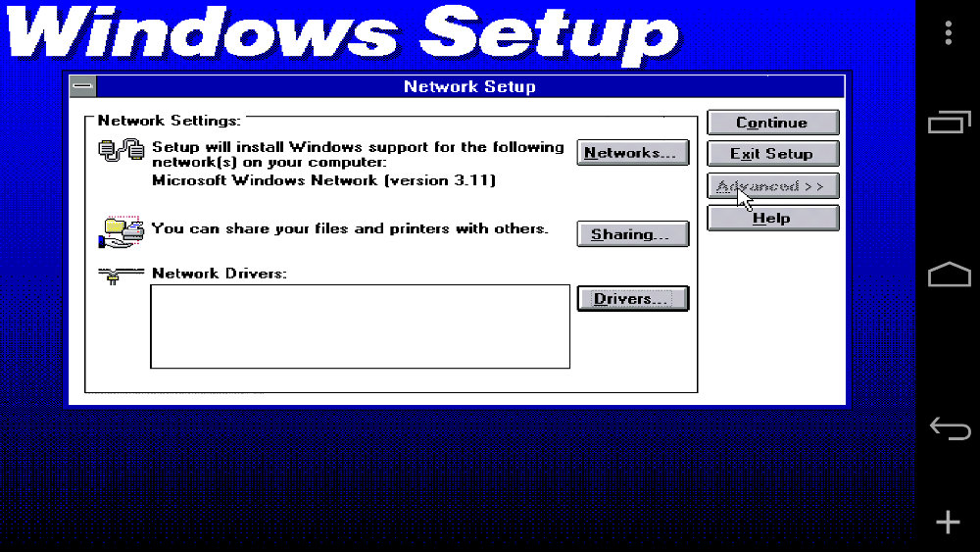This screenshot has height=552, width=980.
Task: Click the Drivers... button
Action: pyautogui.click(x=632, y=299)
